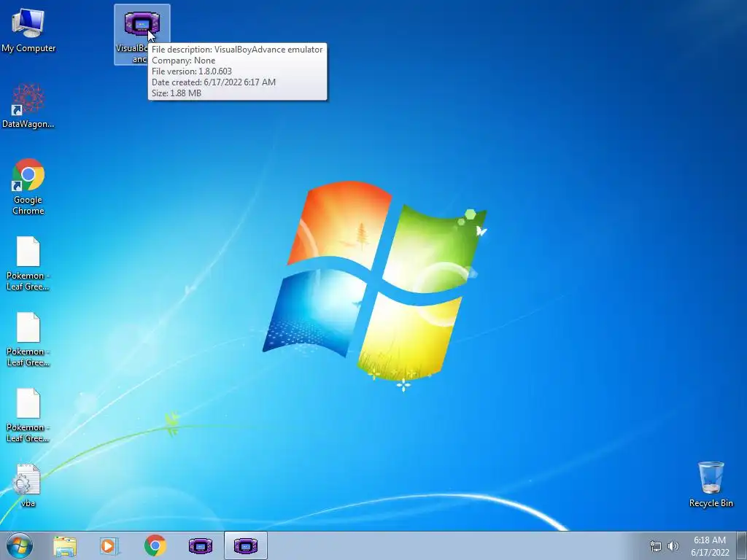Open Google Chrome from the taskbar
The width and height of the screenshot is (747, 560).
tap(155, 545)
